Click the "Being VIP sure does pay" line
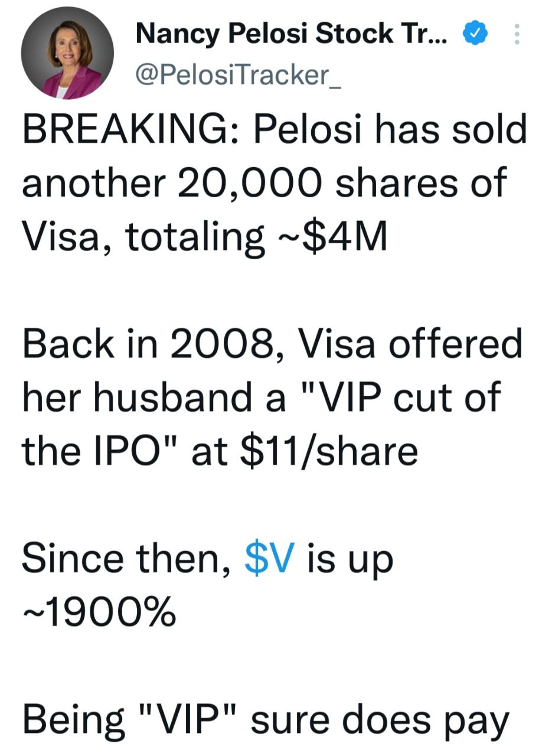552x756 pixels. pos(265,722)
